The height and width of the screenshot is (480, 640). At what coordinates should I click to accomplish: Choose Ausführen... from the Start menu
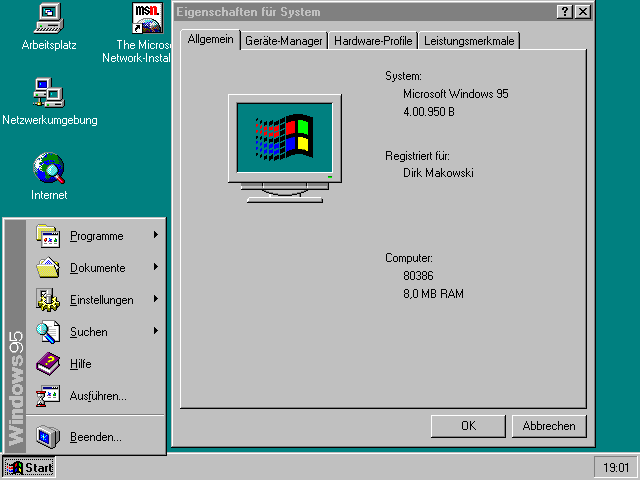point(96,396)
